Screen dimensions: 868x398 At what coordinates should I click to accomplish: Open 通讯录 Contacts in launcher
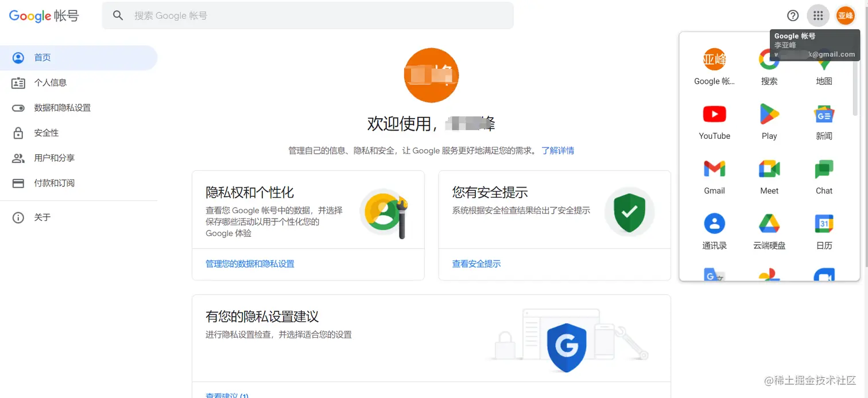coord(714,232)
